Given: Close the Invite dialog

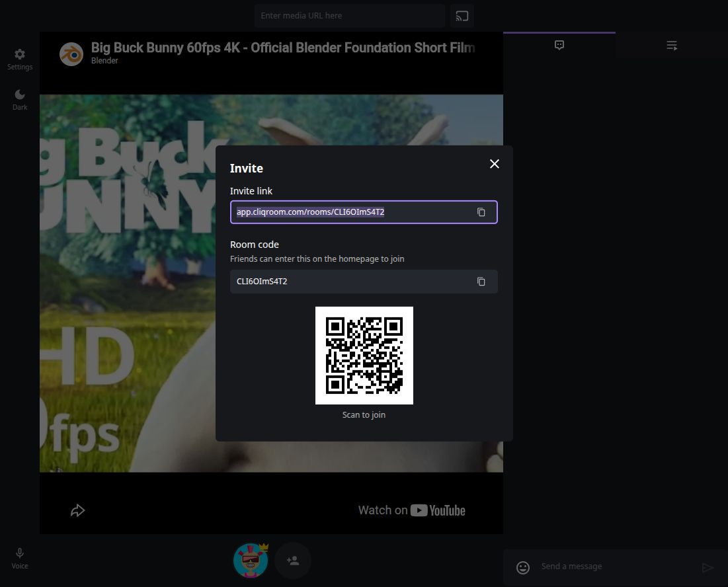Looking at the screenshot, I should point(495,164).
